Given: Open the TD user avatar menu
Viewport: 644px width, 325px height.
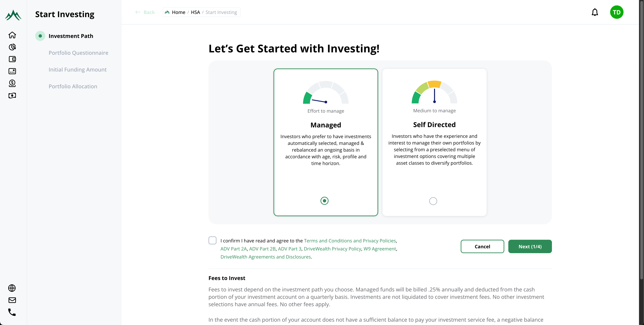Looking at the screenshot, I should click(616, 12).
